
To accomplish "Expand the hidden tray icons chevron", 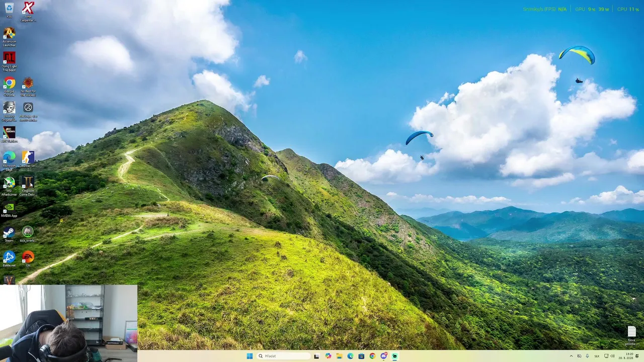I will (571, 356).
